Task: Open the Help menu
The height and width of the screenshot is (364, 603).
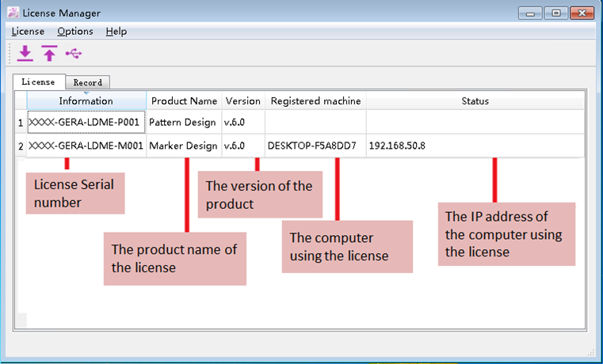Action: (116, 32)
